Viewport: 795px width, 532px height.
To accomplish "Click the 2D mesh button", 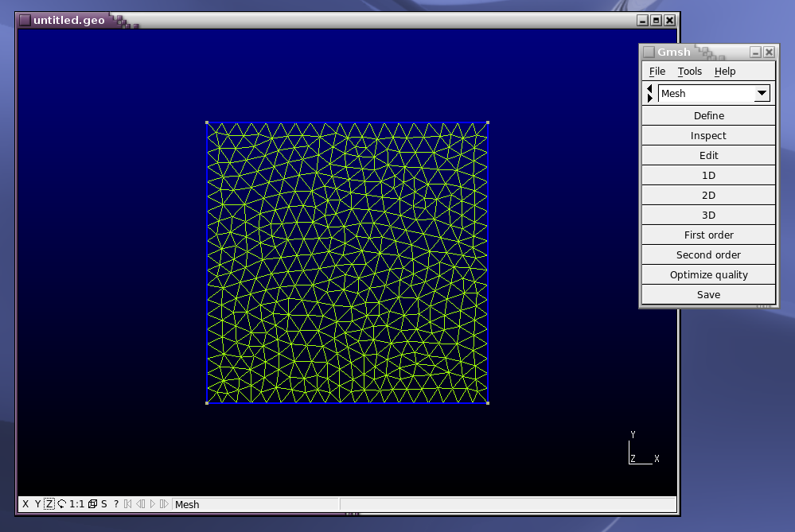I will pyautogui.click(x=708, y=195).
